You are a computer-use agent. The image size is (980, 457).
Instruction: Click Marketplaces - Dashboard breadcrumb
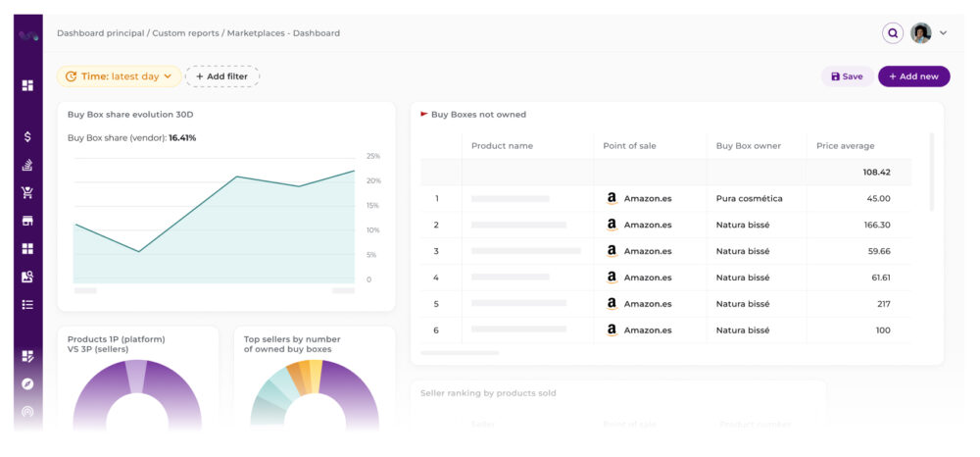pos(283,33)
